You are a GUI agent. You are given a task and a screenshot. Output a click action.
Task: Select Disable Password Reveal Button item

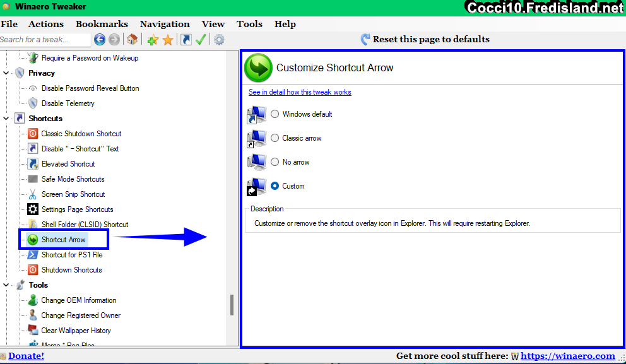coord(90,88)
